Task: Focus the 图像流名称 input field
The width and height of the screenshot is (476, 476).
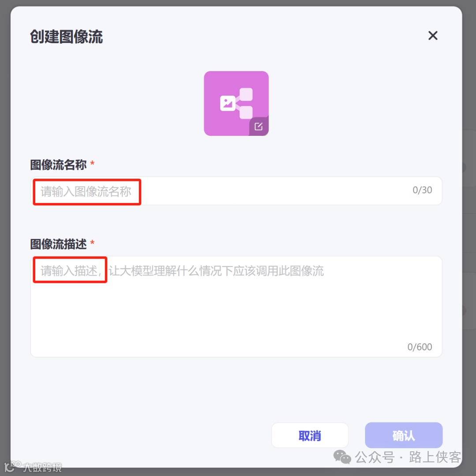Action: pos(236,191)
